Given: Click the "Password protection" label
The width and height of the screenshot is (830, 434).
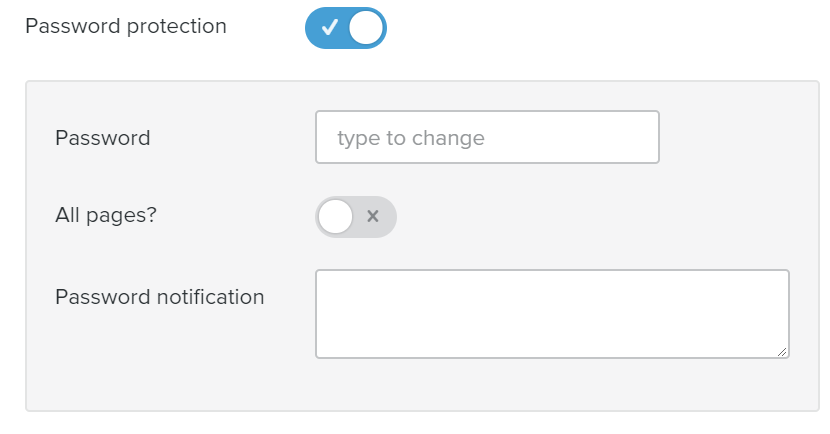Looking at the screenshot, I should click(x=126, y=26).
